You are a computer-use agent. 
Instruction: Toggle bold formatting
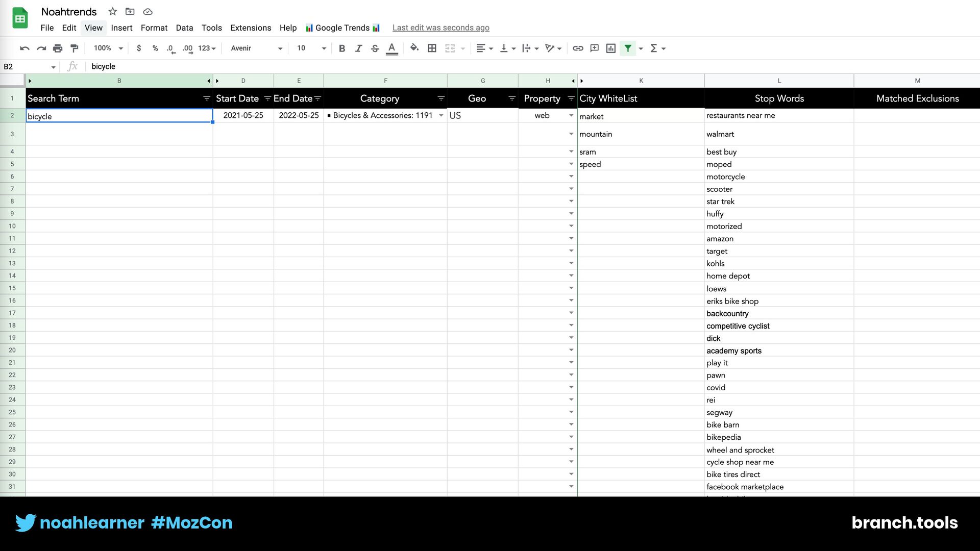342,48
